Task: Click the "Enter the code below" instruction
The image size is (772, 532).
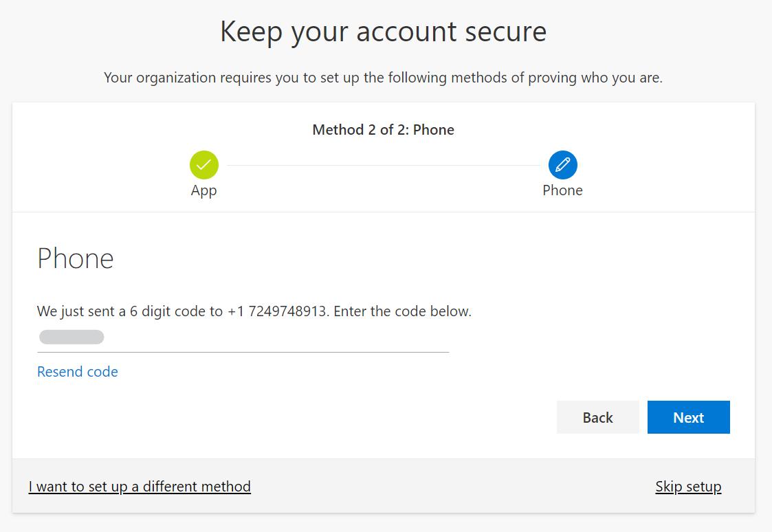Action: point(404,311)
